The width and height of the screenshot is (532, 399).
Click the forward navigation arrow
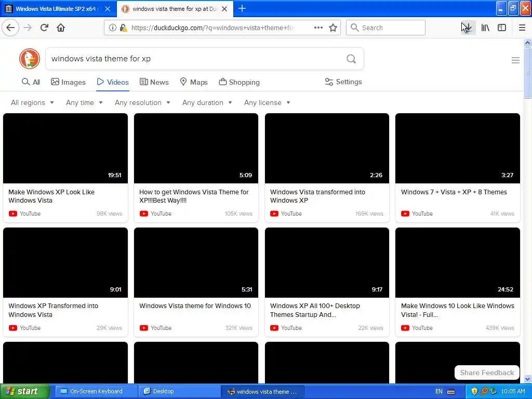[x=28, y=28]
